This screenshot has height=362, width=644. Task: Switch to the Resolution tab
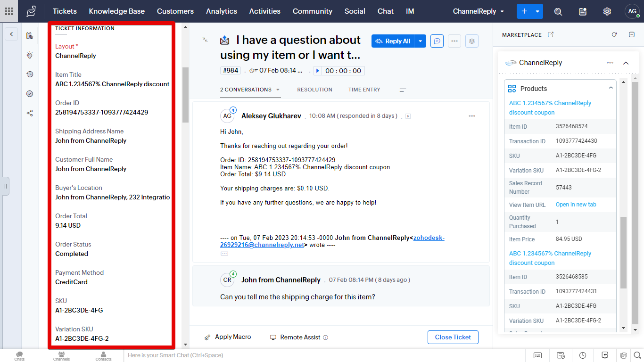314,90
